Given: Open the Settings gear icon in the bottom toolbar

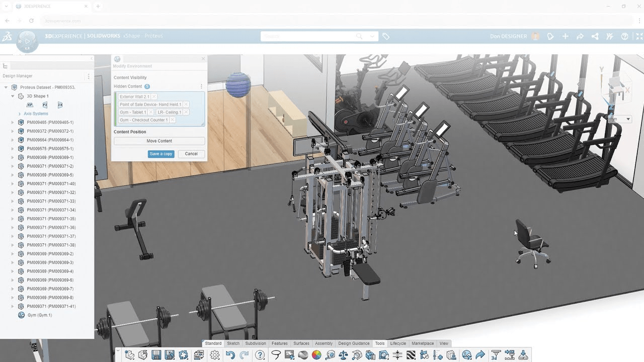Looking at the screenshot, I should 214,355.
